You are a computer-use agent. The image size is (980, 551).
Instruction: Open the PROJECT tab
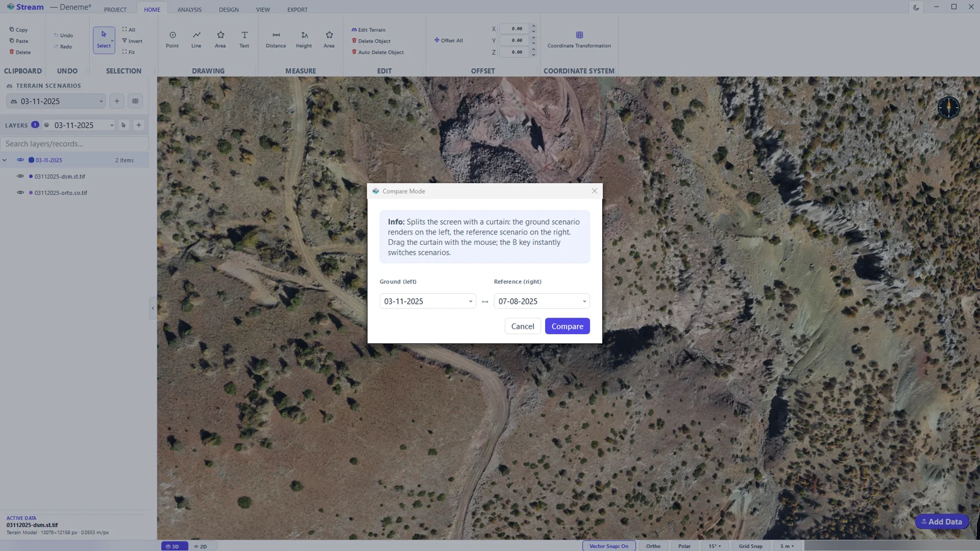[115, 10]
